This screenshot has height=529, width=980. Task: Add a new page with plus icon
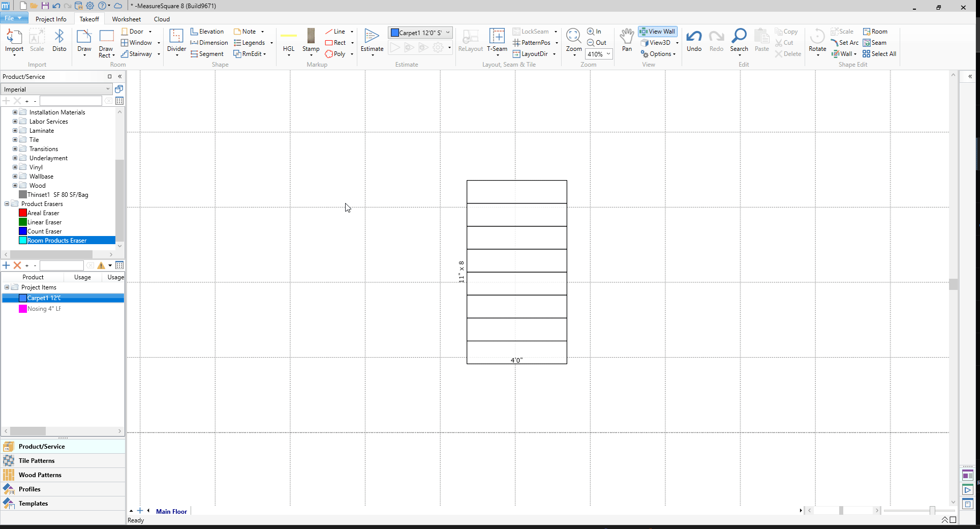click(x=140, y=511)
